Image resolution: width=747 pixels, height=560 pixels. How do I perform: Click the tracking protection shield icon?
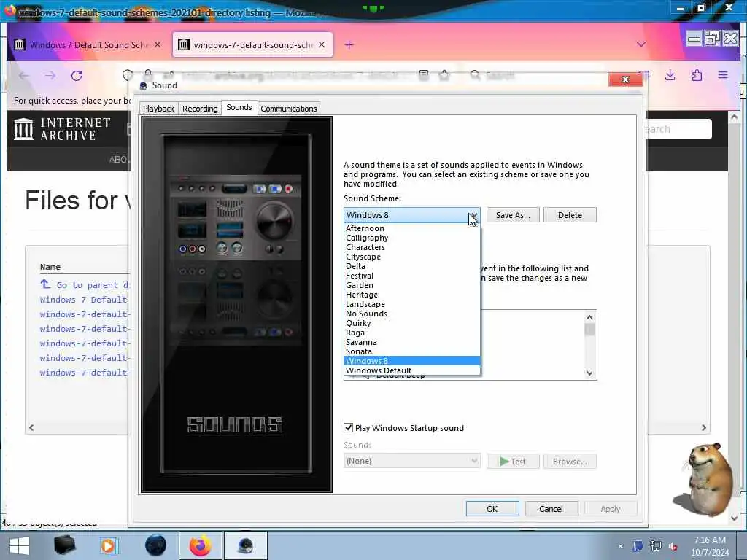coord(128,75)
